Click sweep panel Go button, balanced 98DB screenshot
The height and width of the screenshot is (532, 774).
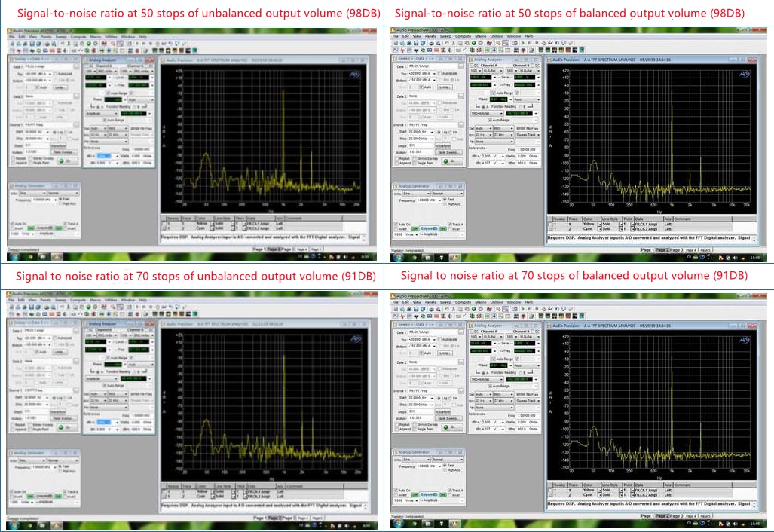[451, 161]
